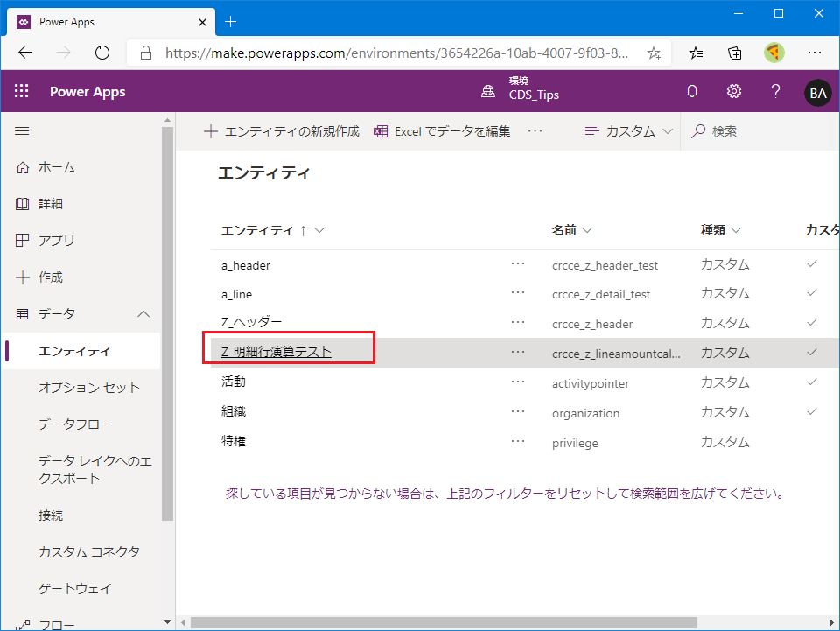Click the browser address bar URL

[396, 53]
